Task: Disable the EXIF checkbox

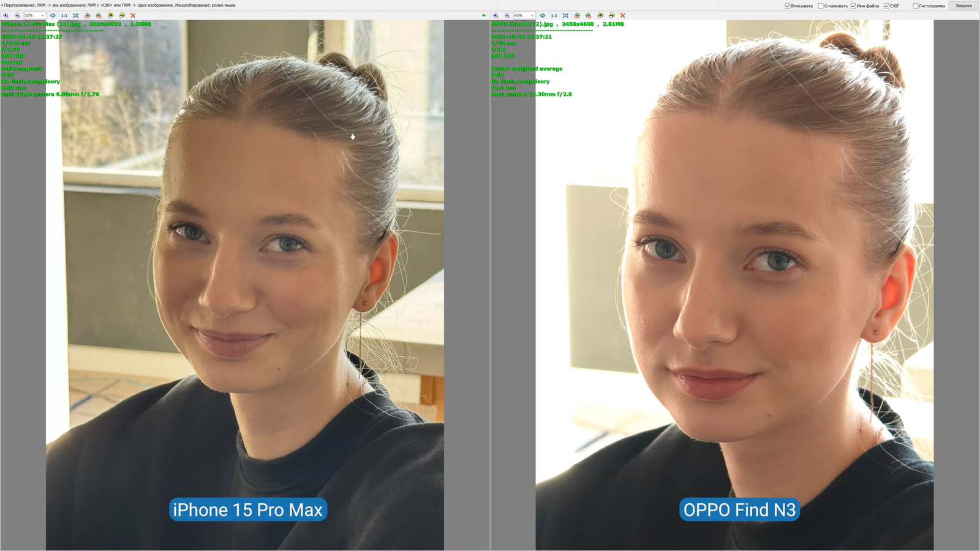Action: (x=886, y=6)
